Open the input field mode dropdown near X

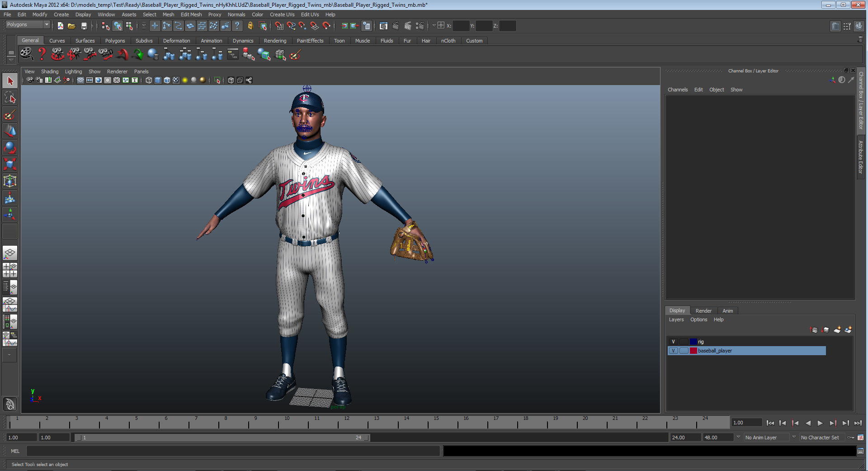point(434,26)
